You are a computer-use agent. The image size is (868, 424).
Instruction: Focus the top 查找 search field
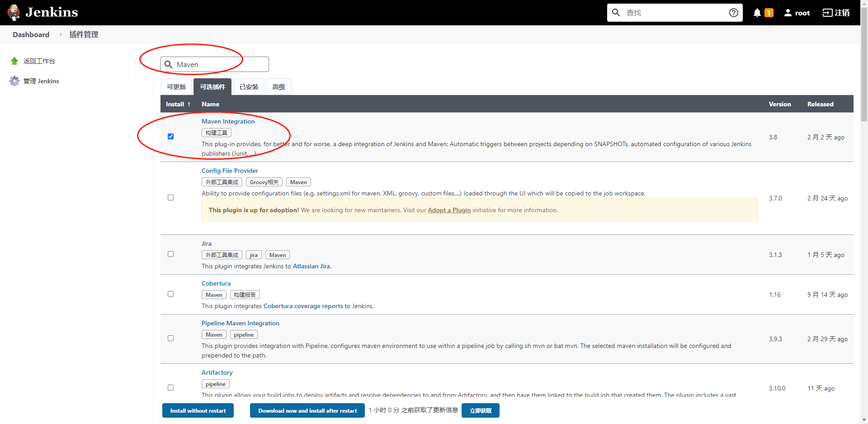point(675,13)
